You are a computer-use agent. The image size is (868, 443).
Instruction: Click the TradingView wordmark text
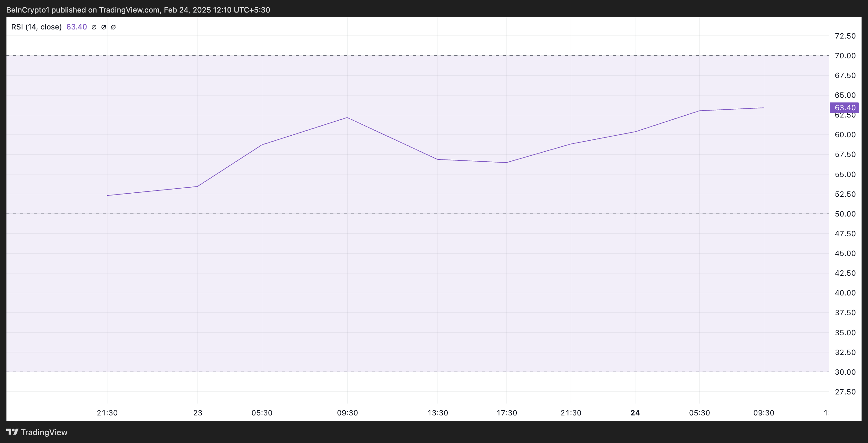44,432
